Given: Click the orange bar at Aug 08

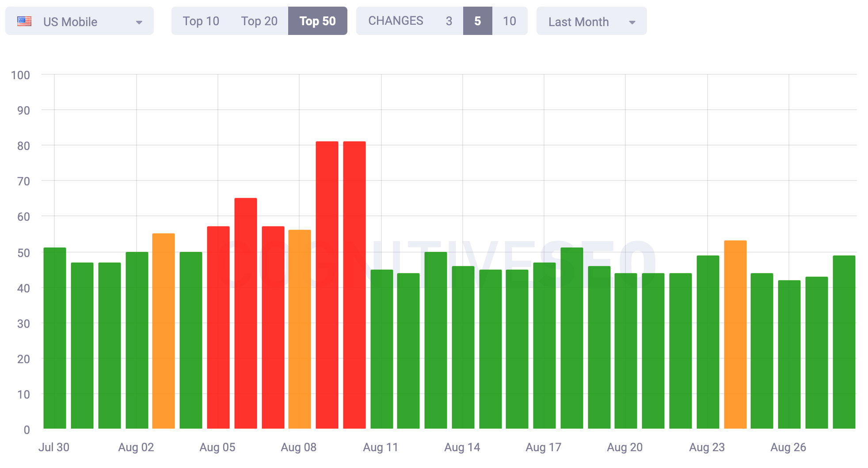Looking at the screenshot, I should 300,329.
